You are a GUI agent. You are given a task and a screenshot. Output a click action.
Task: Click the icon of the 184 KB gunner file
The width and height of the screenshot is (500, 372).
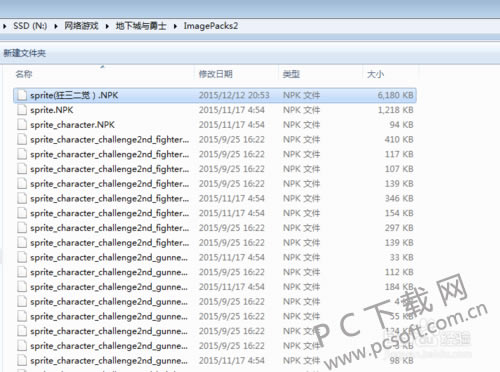pos(22,287)
